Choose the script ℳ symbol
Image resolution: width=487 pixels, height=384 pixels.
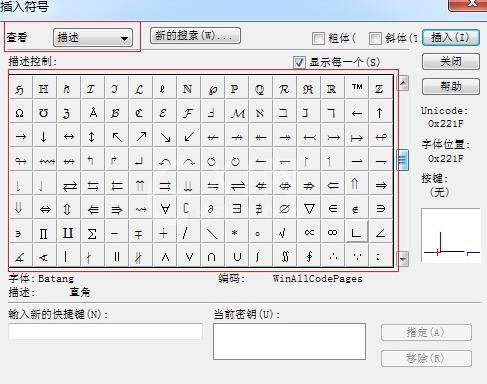tap(238, 113)
